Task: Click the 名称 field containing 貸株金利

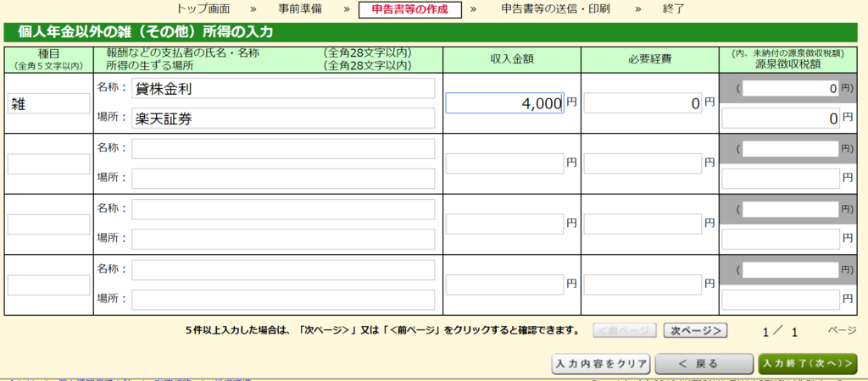Action: tap(283, 88)
